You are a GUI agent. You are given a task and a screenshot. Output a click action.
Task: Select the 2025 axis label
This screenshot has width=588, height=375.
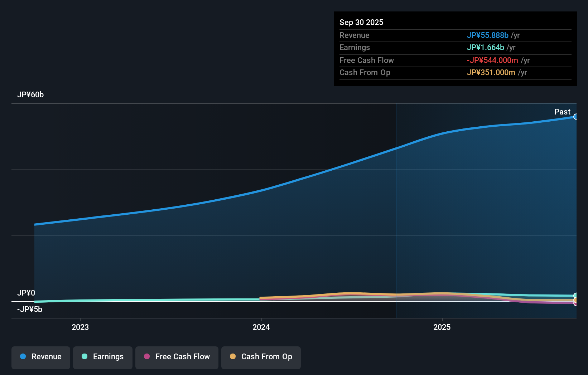442,327
